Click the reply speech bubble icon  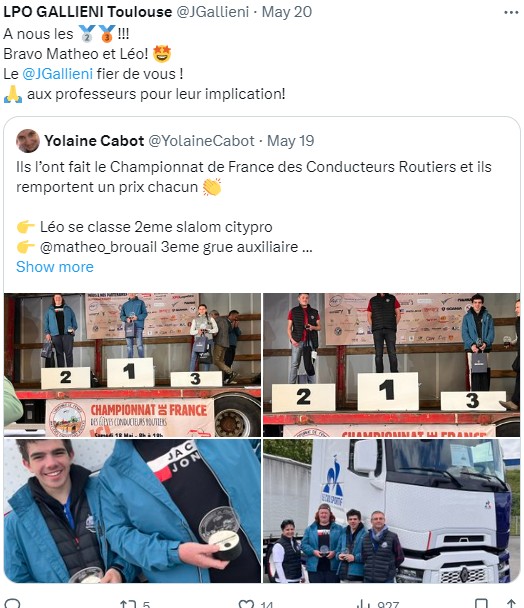pos(12,604)
